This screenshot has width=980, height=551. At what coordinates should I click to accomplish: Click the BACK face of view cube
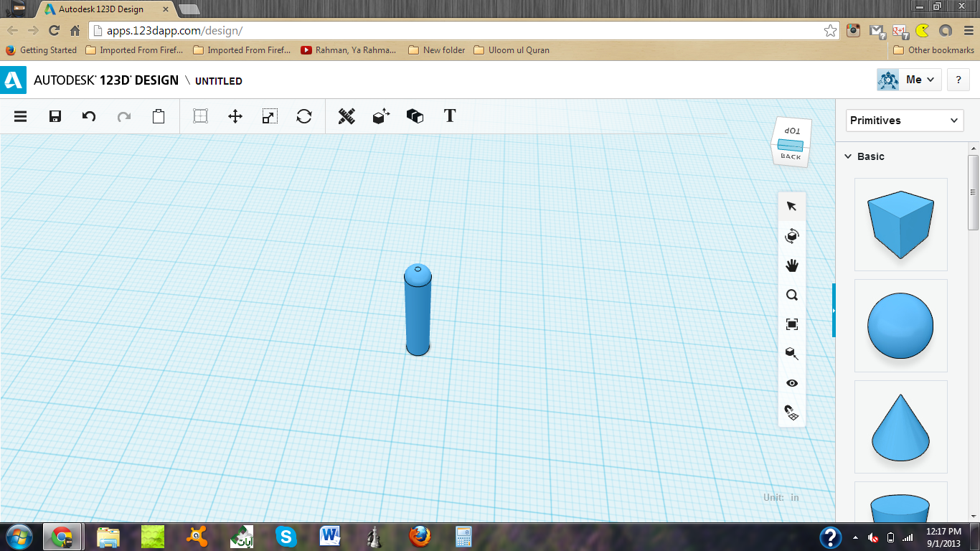click(x=791, y=156)
